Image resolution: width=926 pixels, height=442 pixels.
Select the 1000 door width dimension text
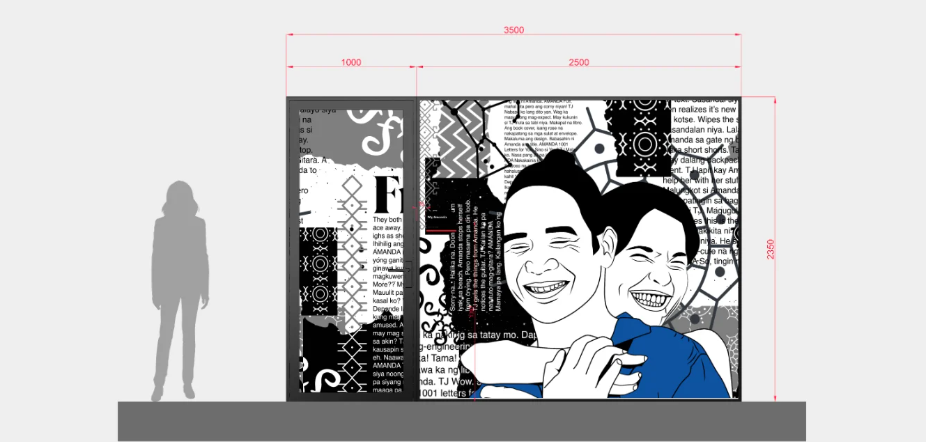pyautogui.click(x=351, y=62)
